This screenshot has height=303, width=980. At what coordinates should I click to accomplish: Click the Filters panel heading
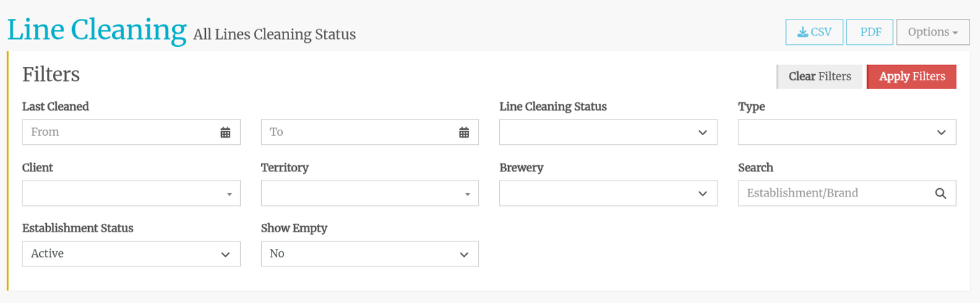click(51, 74)
